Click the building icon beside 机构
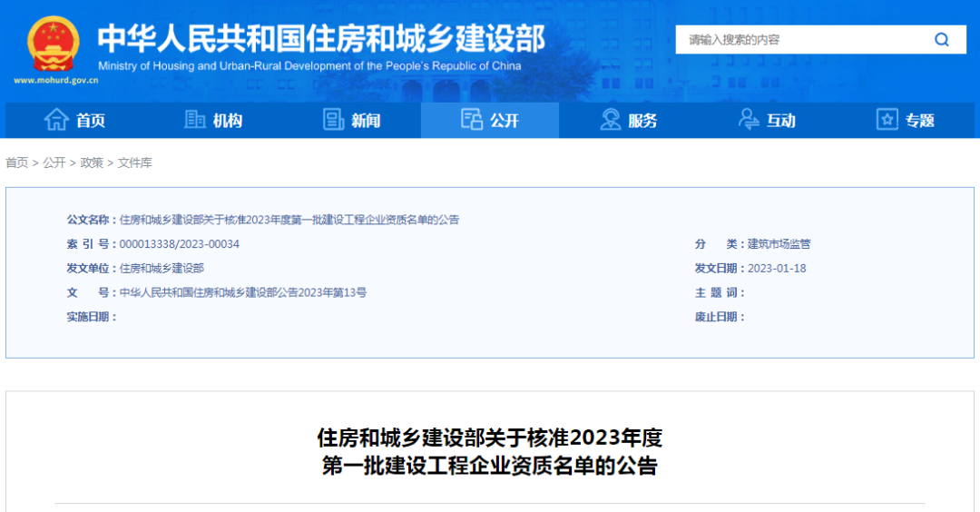 click(195, 120)
